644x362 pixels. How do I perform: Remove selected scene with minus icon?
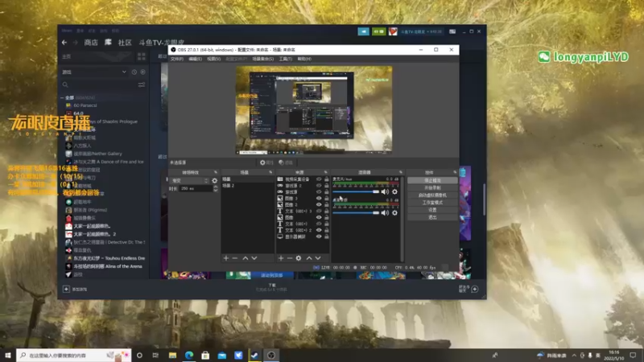(x=235, y=258)
